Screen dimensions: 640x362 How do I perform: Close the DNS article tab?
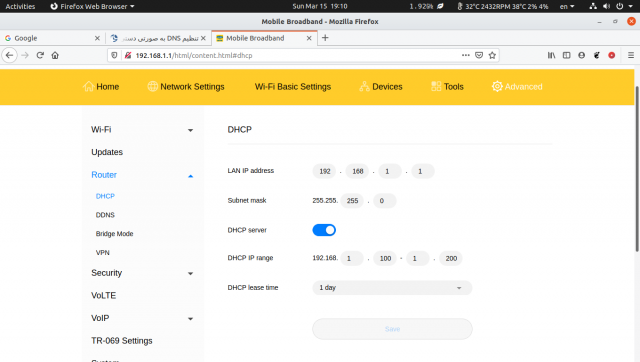click(203, 38)
